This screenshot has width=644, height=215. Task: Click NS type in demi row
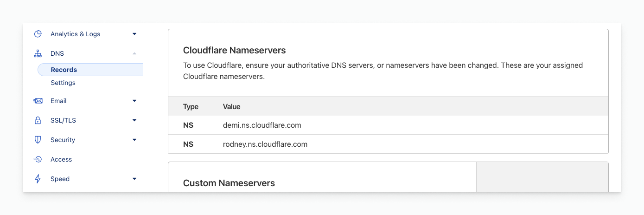188,125
